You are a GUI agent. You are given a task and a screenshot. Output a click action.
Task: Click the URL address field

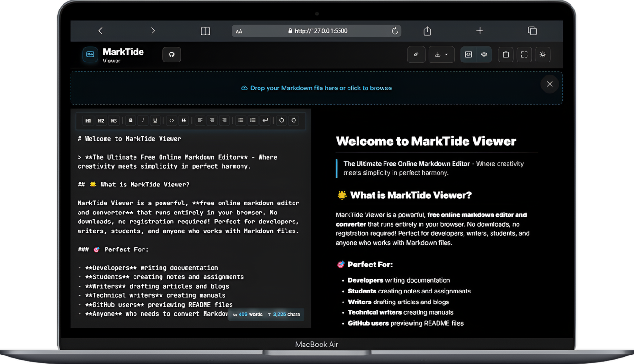(x=316, y=31)
